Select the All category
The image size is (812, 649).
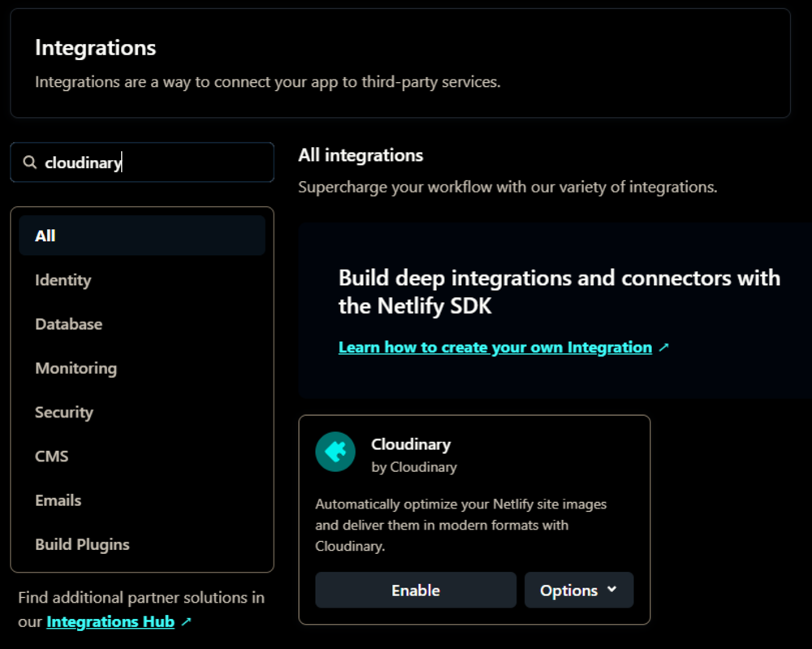click(x=45, y=236)
